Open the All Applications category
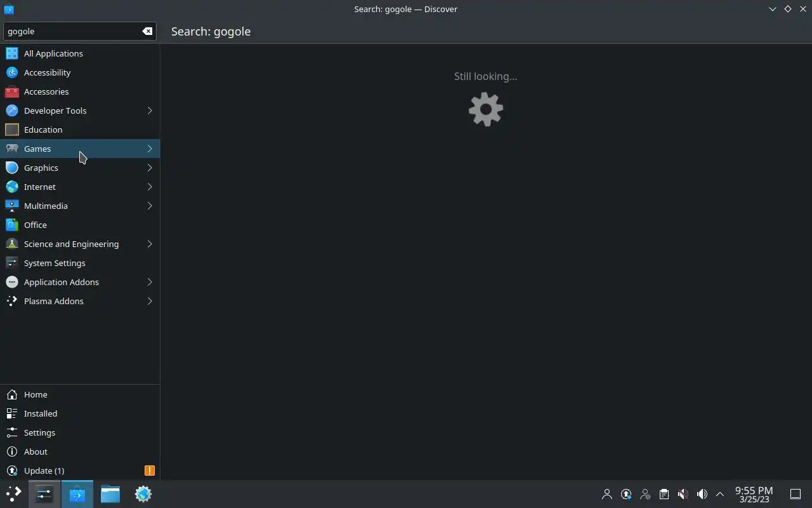812x508 pixels. pyautogui.click(x=80, y=53)
